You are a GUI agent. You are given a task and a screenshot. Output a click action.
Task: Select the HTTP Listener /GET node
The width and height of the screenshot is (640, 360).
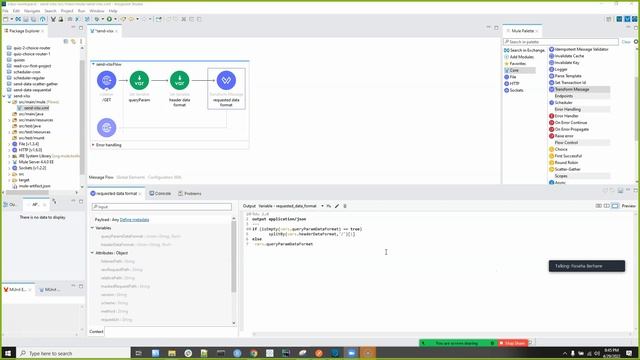[107, 80]
